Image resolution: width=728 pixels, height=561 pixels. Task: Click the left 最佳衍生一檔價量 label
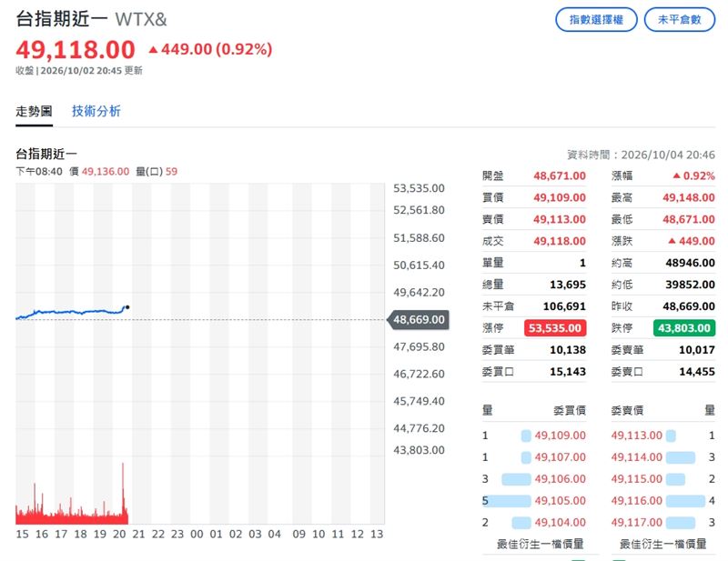(x=540, y=544)
